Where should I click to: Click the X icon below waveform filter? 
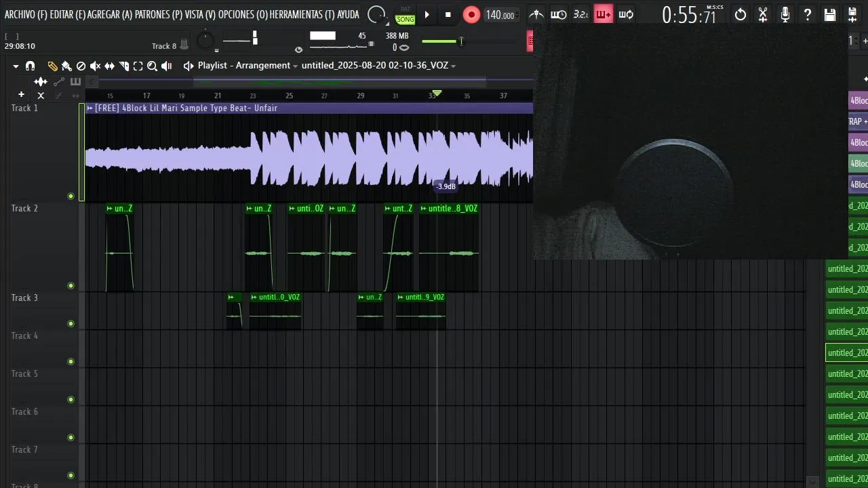point(41,96)
